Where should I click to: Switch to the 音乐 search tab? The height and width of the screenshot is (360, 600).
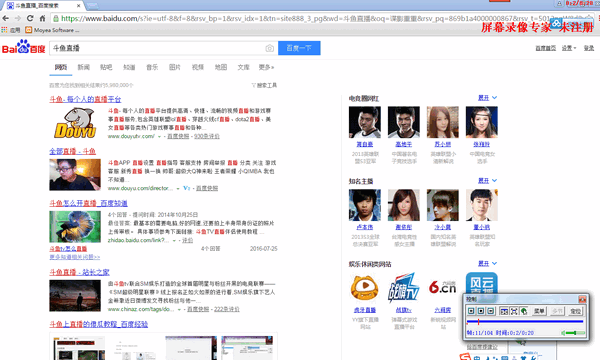(152, 67)
